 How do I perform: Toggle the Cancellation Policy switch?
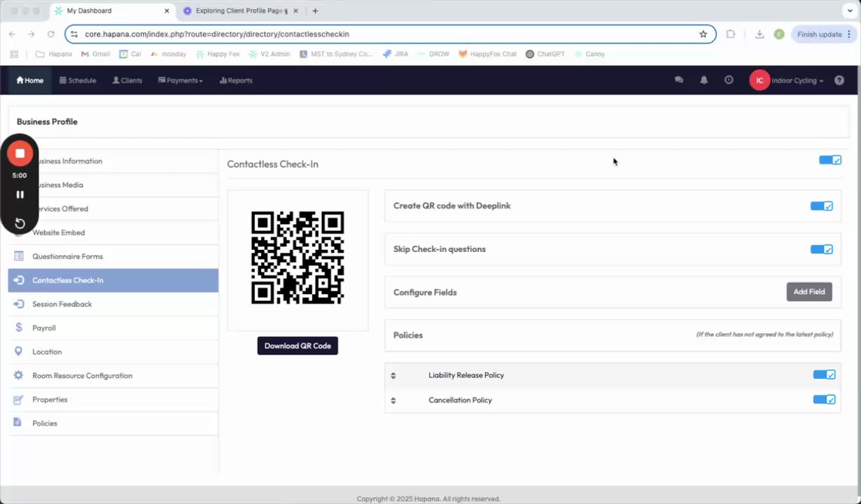tap(825, 400)
